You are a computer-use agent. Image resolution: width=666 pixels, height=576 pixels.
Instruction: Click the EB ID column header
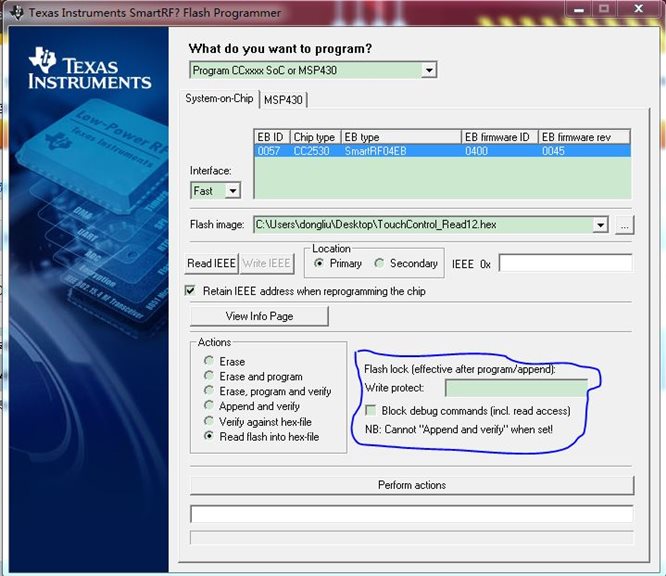(x=272, y=137)
